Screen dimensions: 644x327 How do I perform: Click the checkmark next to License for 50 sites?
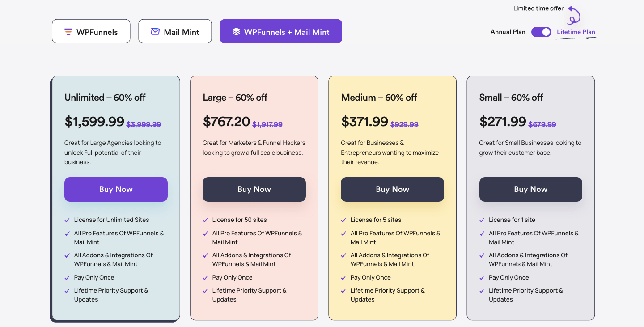205,220
